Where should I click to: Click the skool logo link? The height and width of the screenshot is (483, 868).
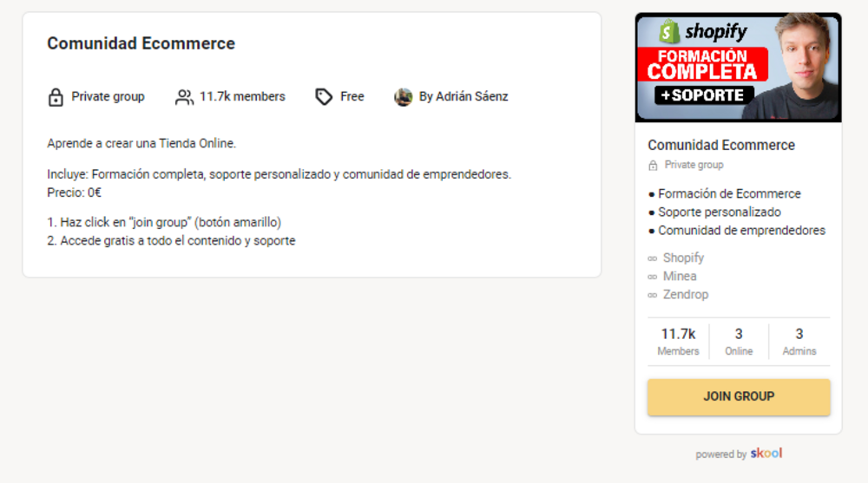tap(766, 454)
